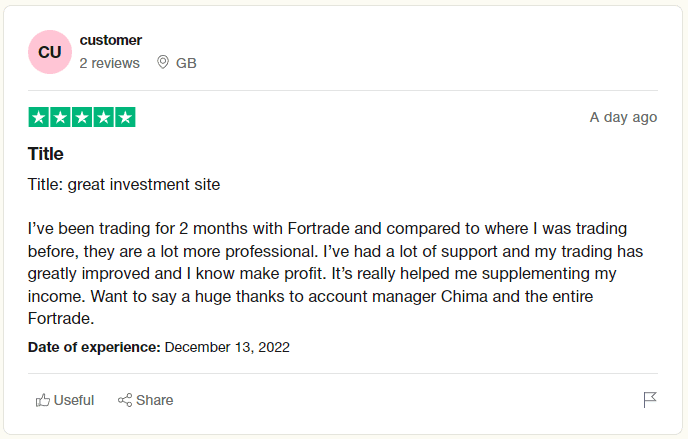Click the thumbs-up Useful icon
688x439 pixels.
coord(43,400)
